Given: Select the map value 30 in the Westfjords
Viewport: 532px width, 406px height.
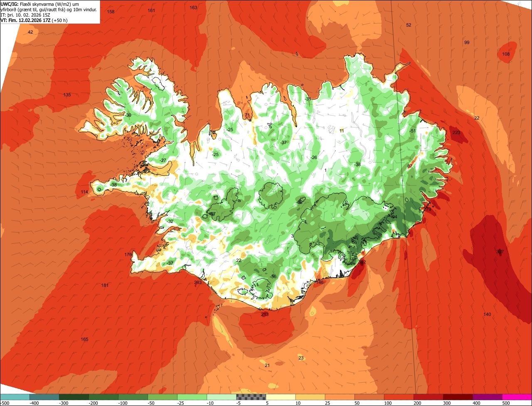Looking at the screenshot, I should click(x=128, y=115).
